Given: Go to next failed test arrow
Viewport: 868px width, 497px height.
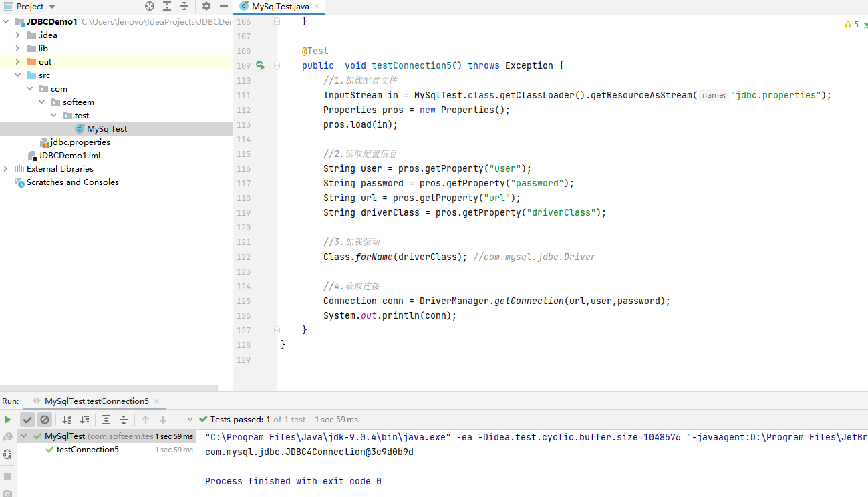Looking at the screenshot, I should click(163, 420).
